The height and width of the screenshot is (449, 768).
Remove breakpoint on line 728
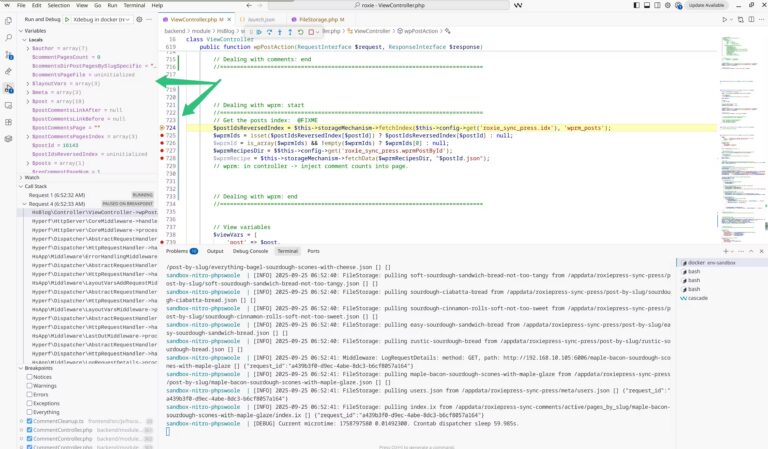162,158
